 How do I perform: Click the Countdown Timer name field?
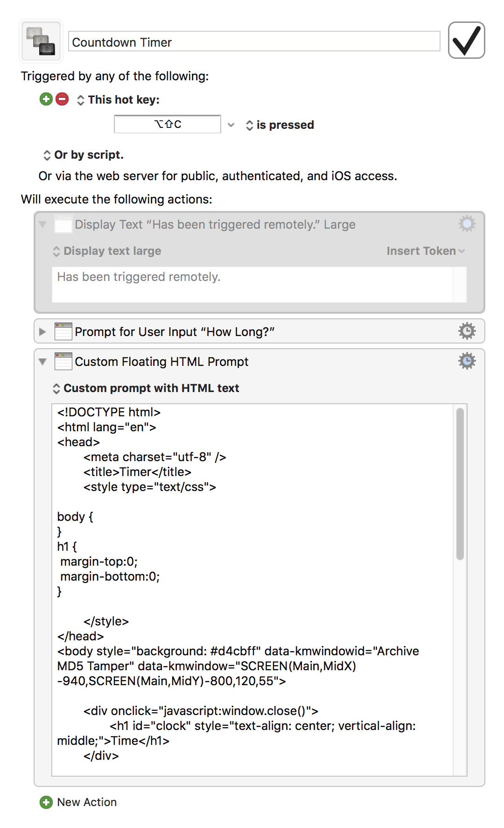click(x=254, y=42)
